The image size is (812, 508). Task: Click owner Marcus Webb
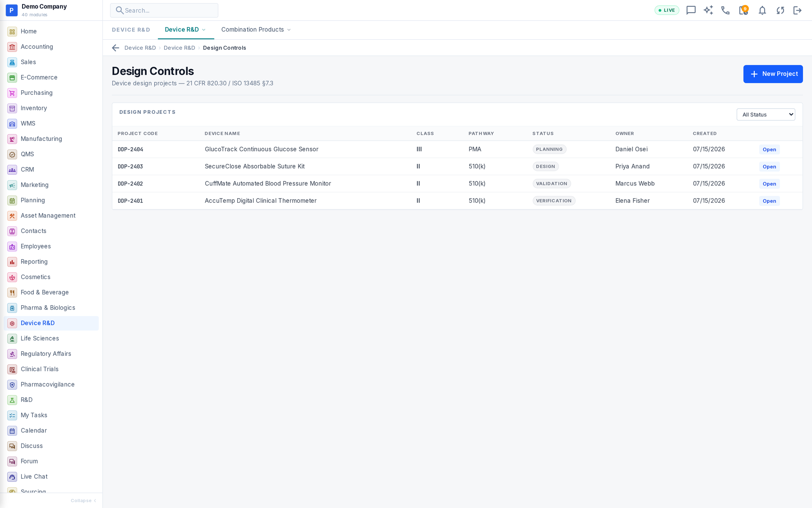pyautogui.click(x=635, y=184)
